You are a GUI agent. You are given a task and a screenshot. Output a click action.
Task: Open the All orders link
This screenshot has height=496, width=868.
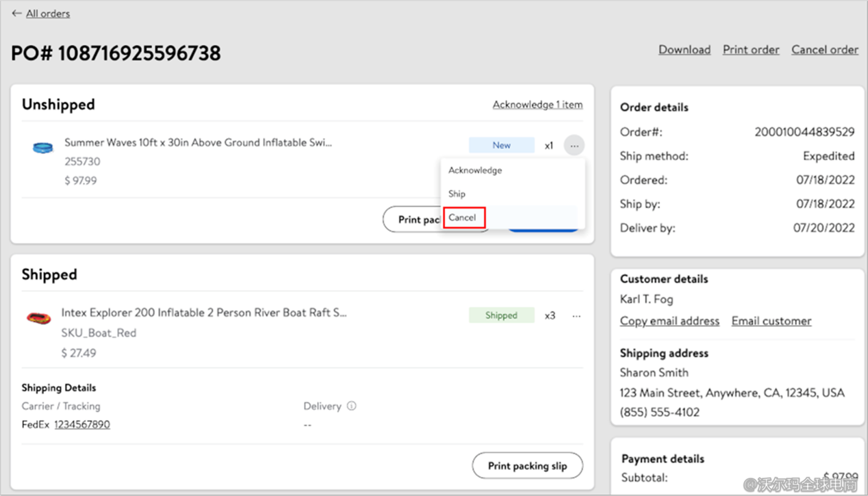pyautogui.click(x=48, y=14)
